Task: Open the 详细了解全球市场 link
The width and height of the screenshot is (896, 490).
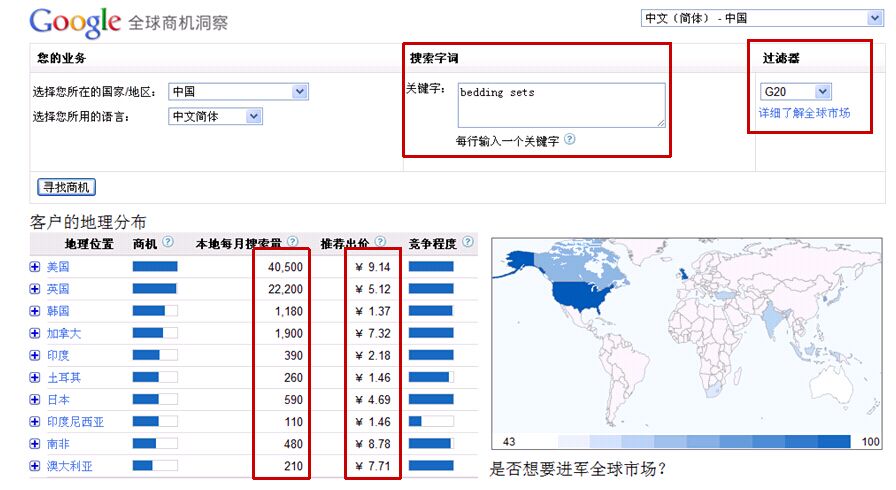Action: 804,113
